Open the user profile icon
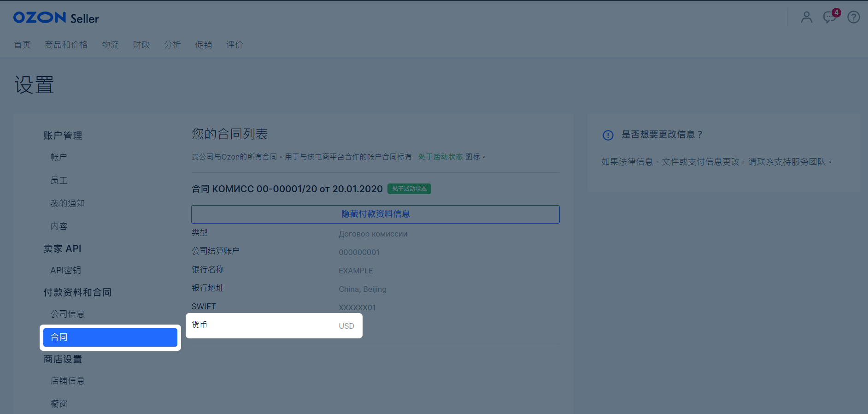Viewport: 868px width, 414px height. pyautogui.click(x=806, y=18)
